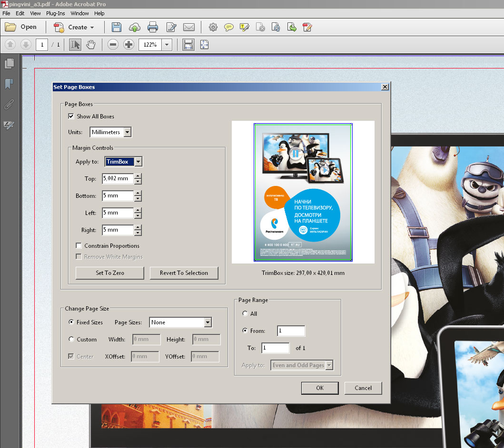
Task: Click the zoom in plus button
Action: [x=128, y=44]
